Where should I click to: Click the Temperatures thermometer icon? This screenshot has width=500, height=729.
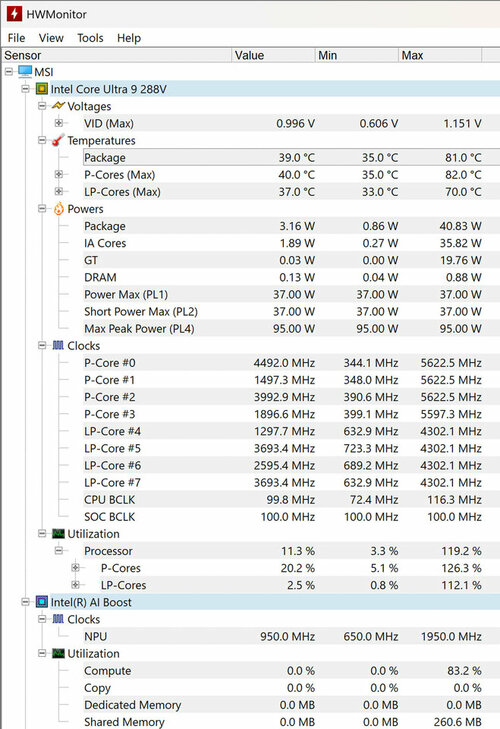pos(58,140)
